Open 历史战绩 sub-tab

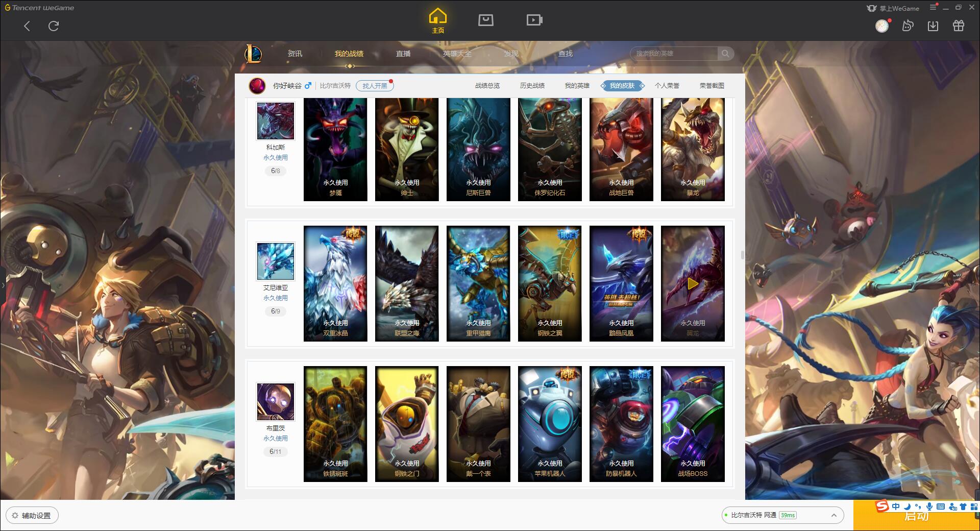coord(532,86)
